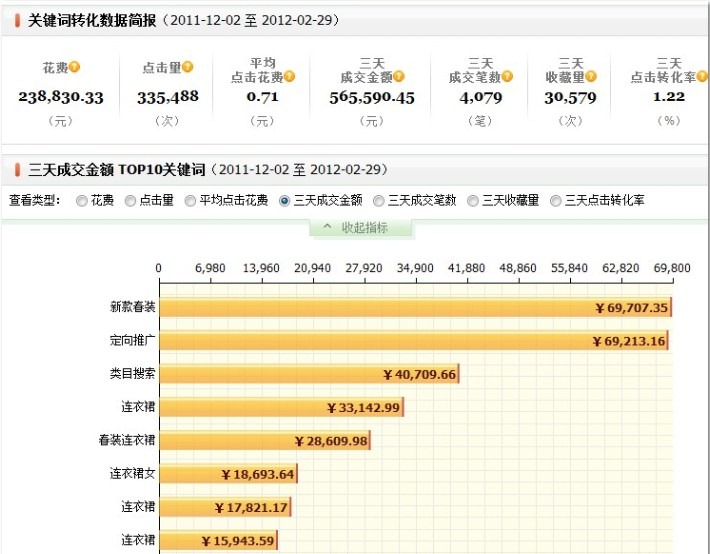This screenshot has height=554, width=710.
Task: Click the 点击量 value 335,488
Action: click(x=168, y=97)
